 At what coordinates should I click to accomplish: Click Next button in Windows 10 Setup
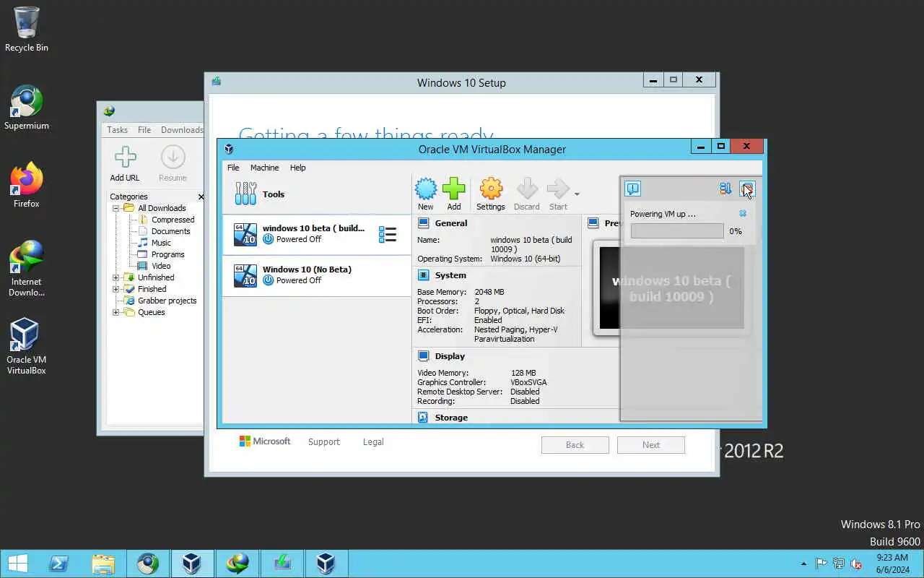point(651,445)
